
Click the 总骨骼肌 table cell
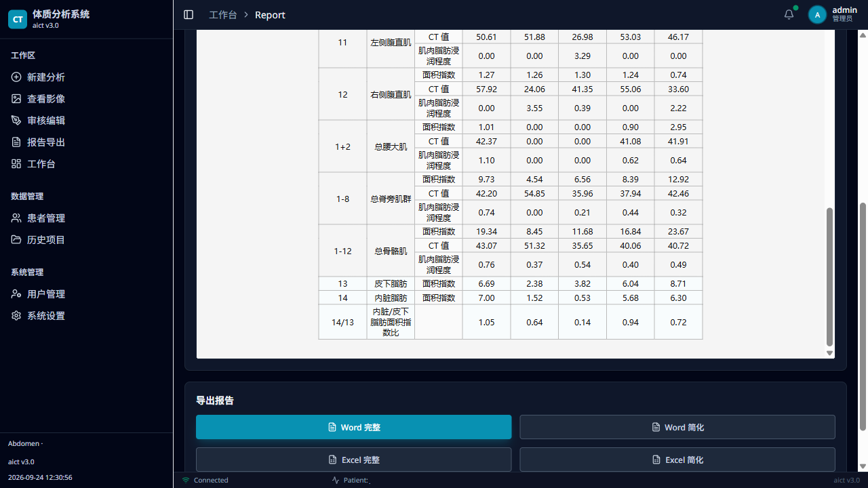391,251
